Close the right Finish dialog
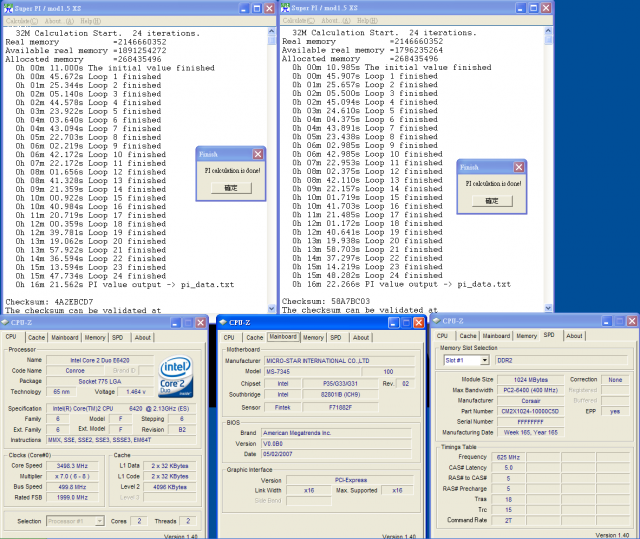640x539 pixels. 519,167
